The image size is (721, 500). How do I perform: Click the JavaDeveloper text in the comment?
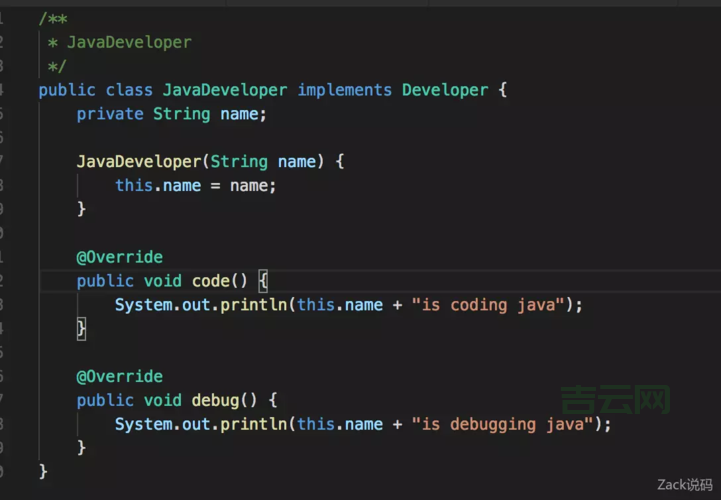click(129, 42)
